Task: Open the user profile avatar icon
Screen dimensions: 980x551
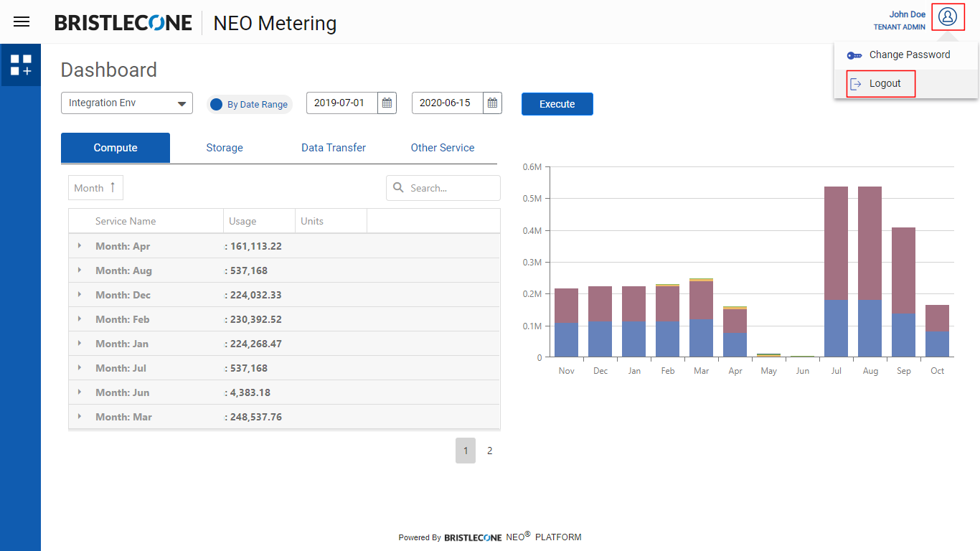Action: click(948, 17)
